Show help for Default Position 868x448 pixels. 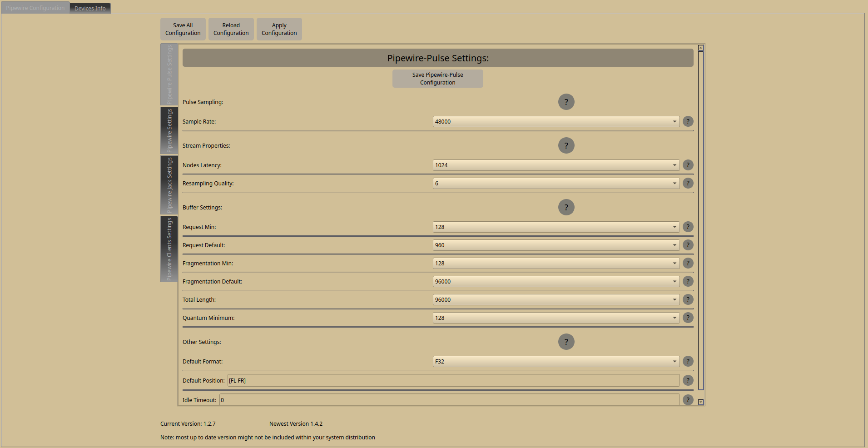coord(688,380)
